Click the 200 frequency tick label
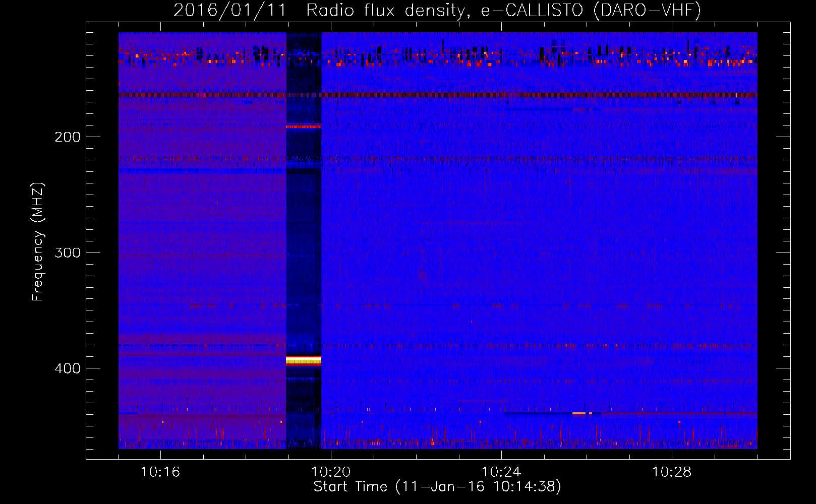The width and height of the screenshot is (816, 504). (68, 137)
